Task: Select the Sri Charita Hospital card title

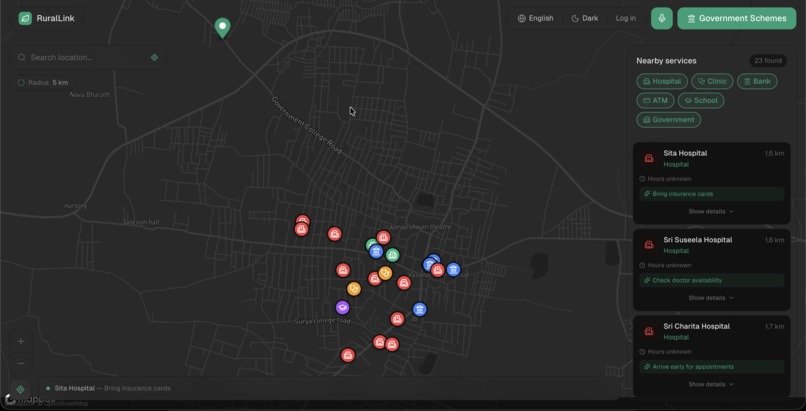Action: 697,326
